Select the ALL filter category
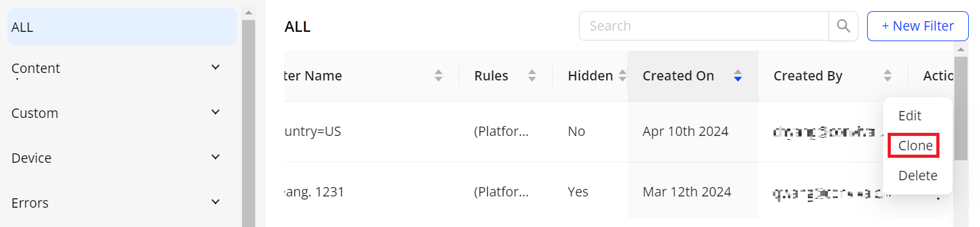 coord(122,27)
